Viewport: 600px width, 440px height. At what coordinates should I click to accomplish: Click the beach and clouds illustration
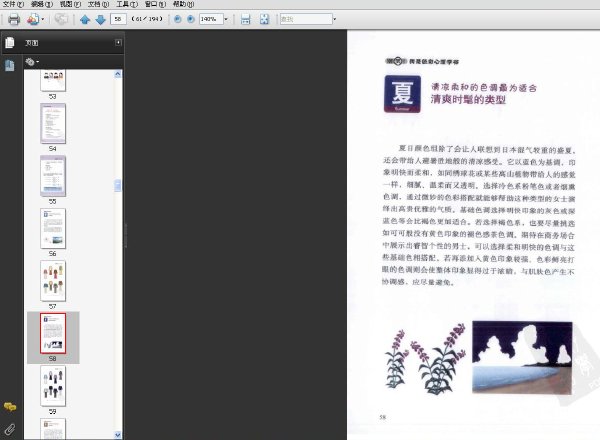(x=522, y=357)
